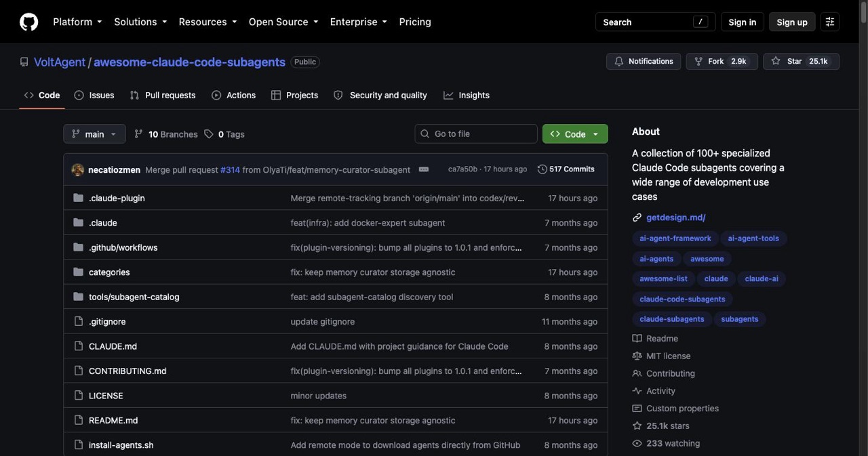The width and height of the screenshot is (868, 456).
Task: Click the eye icon beside 233 watching
Action: pos(637,443)
